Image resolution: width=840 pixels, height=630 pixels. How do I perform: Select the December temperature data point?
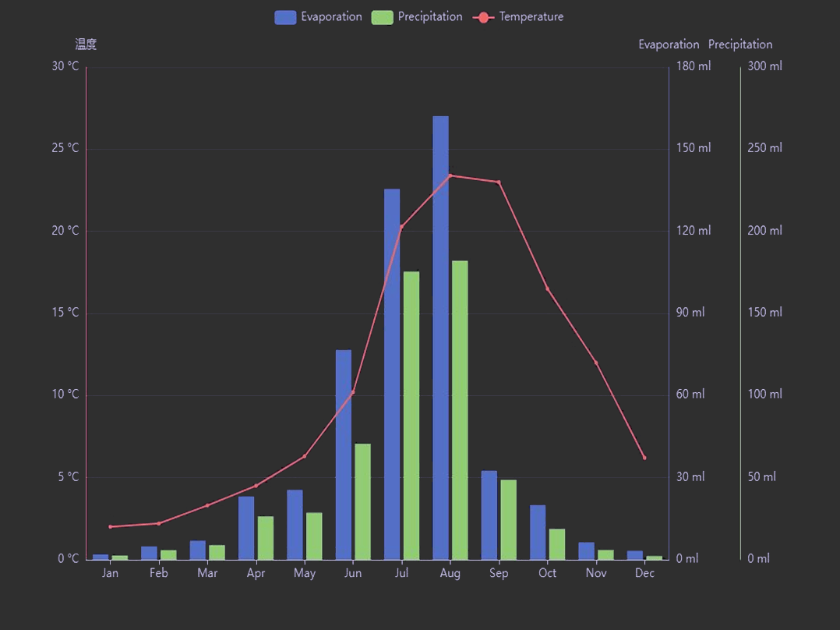[x=644, y=458]
